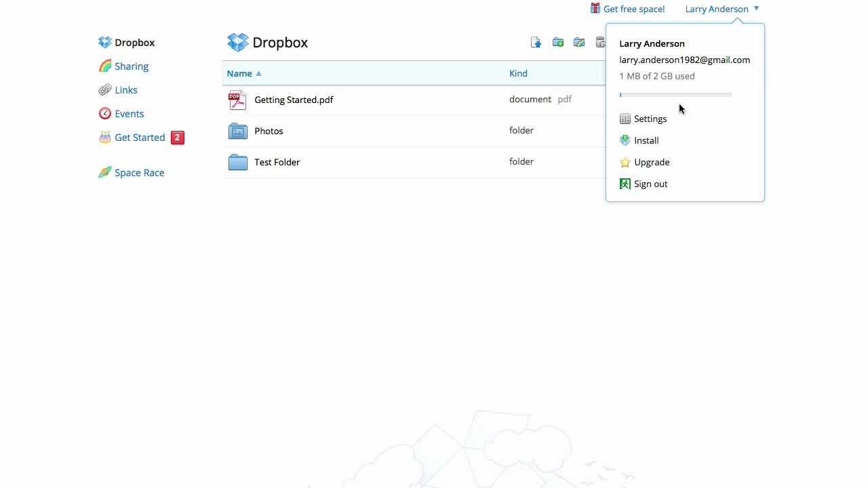Open the Test Folder name
Viewport: 868px width, 488px height.
277,162
